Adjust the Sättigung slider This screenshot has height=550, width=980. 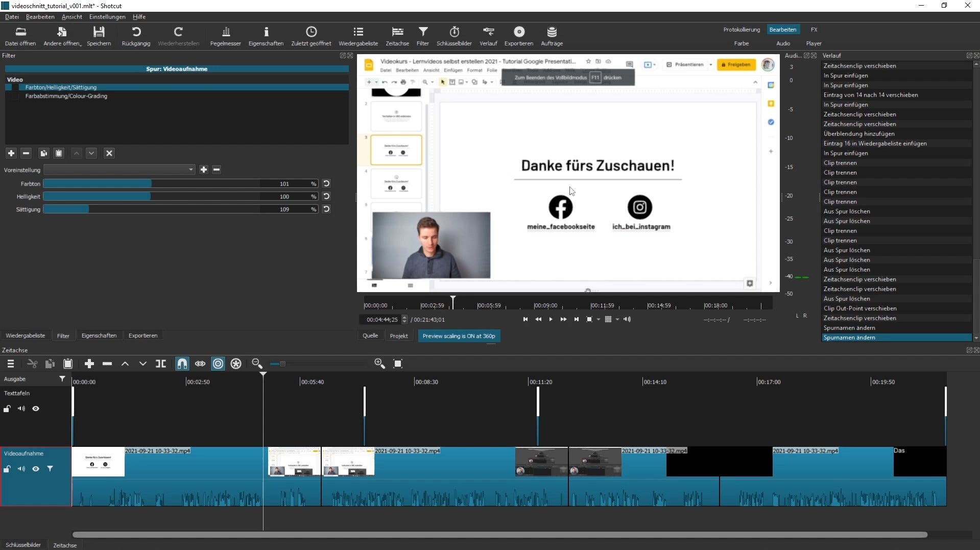tap(153, 209)
